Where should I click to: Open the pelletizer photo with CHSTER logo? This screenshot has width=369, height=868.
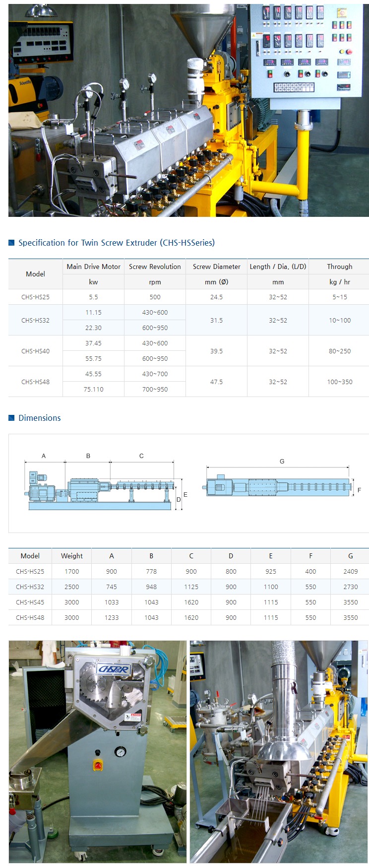(98, 751)
